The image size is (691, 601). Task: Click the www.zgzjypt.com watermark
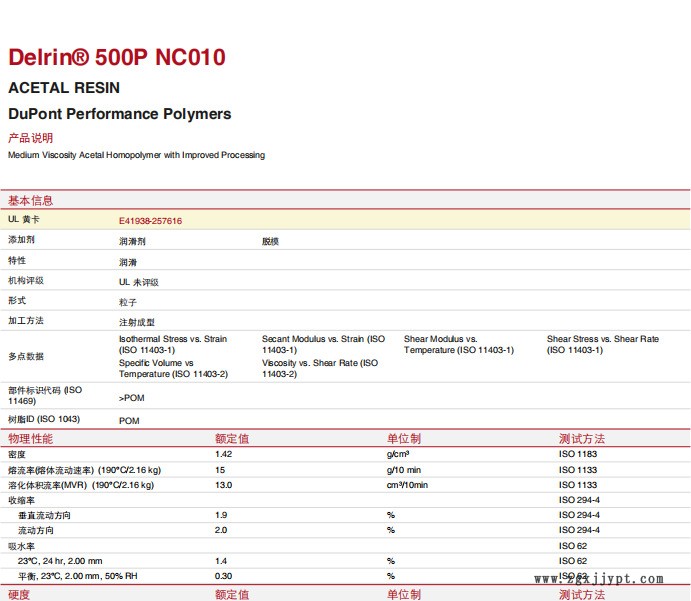(x=599, y=579)
